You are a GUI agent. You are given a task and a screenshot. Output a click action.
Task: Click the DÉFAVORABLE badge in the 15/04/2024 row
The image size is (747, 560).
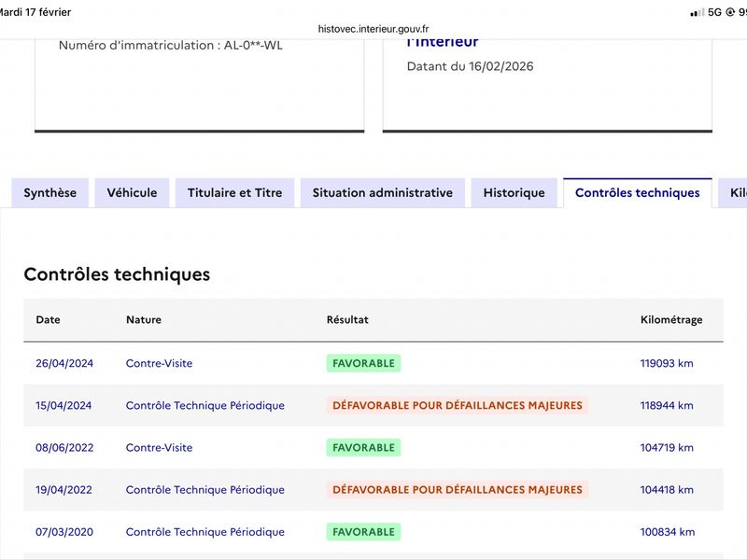coord(457,406)
